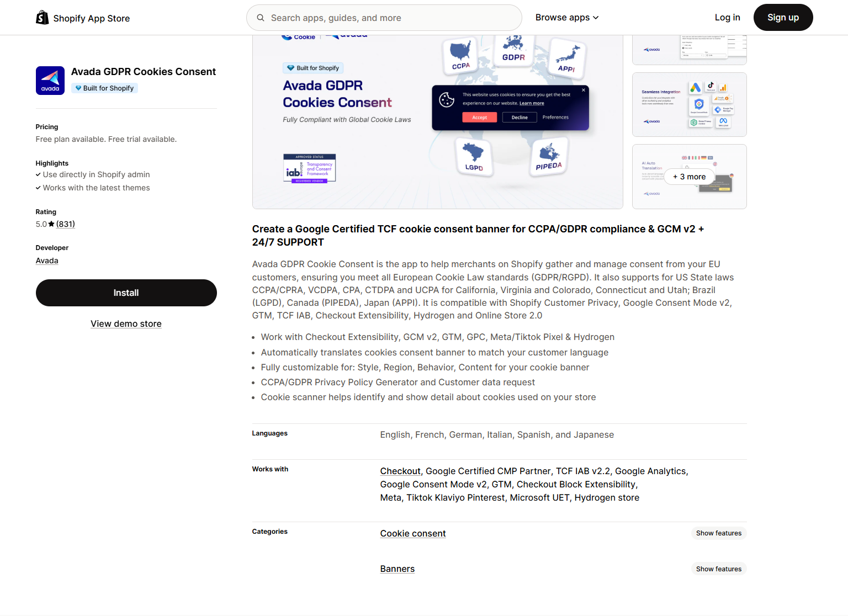Click the Avada app icon

tap(50, 81)
